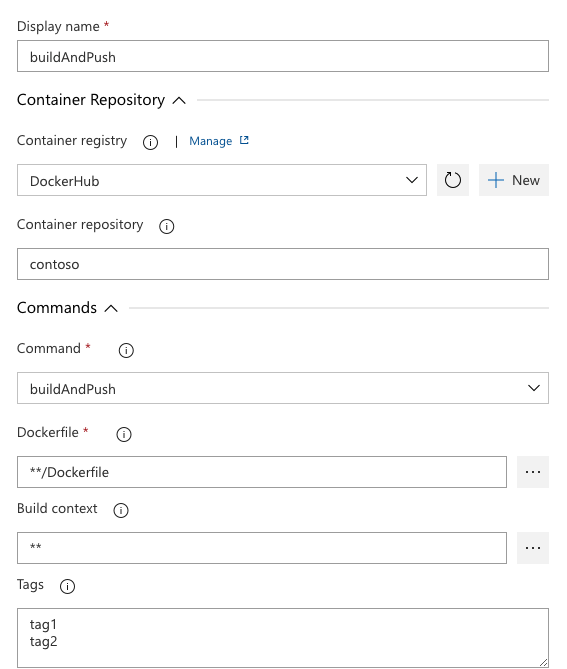Click the **/Dockerfile input field
The width and height of the screenshot is (567, 669).
click(x=262, y=472)
